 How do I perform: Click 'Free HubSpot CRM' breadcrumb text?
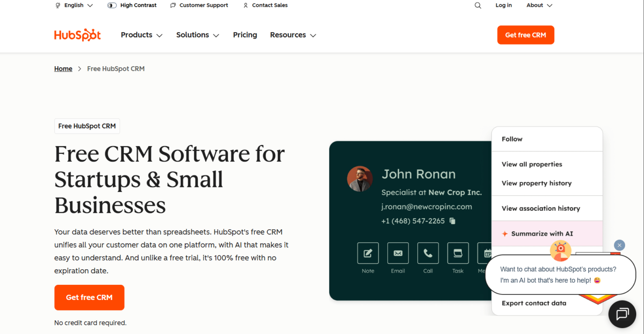[x=116, y=69]
